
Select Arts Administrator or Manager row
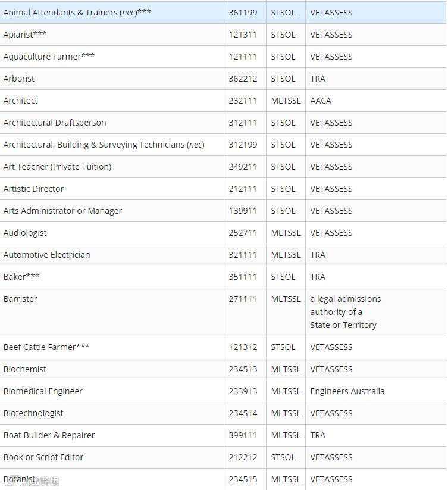pyautogui.click(x=223, y=211)
